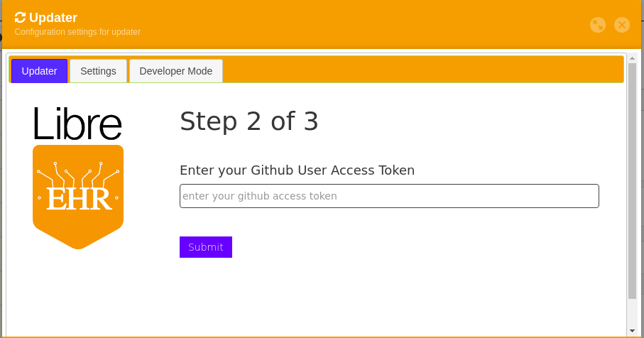The image size is (644, 338).
Task: Click the orange EHR shield logo
Action: 78,197
